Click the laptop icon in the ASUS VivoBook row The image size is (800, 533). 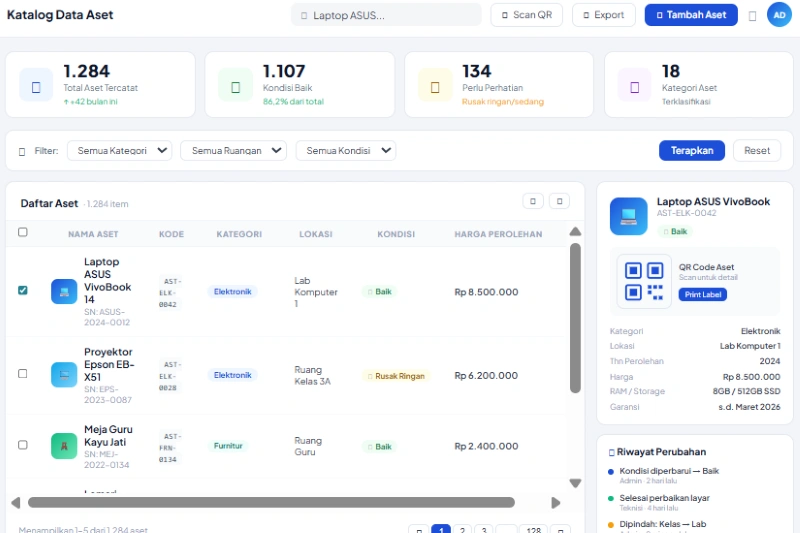[64, 292]
